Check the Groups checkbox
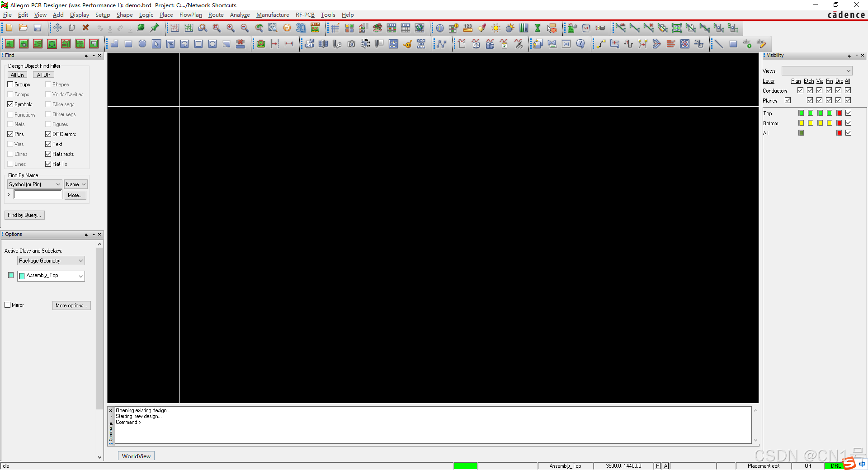This screenshot has width=868, height=470. click(x=10, y=85)
